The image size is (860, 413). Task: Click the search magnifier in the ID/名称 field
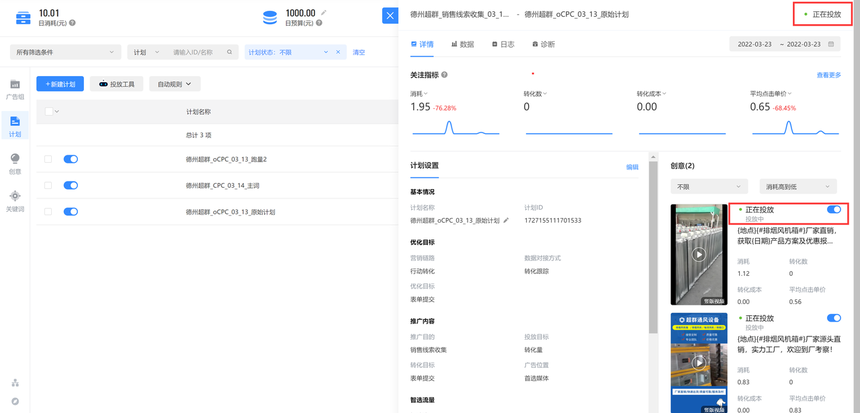click(x=228, y=52)
